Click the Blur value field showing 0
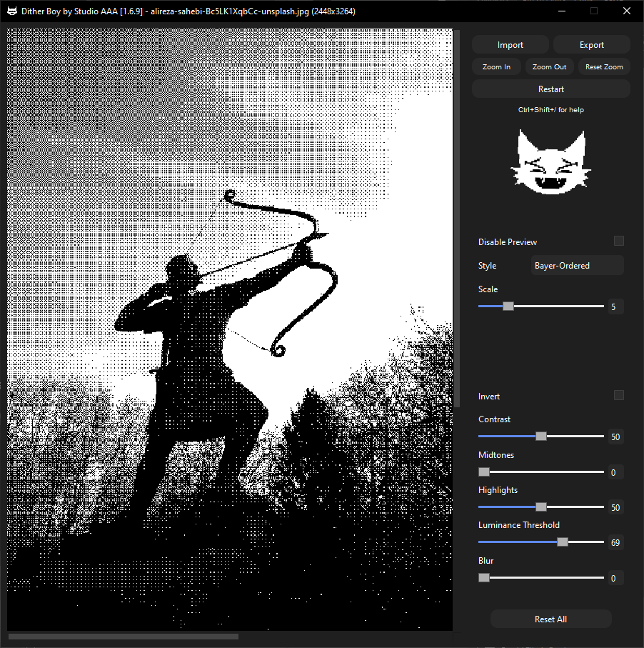The width and height of the screenshot is (644, 648). coord(615,578)
